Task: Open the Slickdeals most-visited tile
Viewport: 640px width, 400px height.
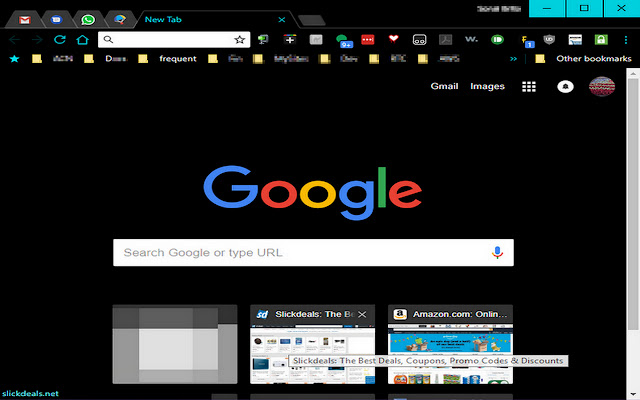Action: 312,344
